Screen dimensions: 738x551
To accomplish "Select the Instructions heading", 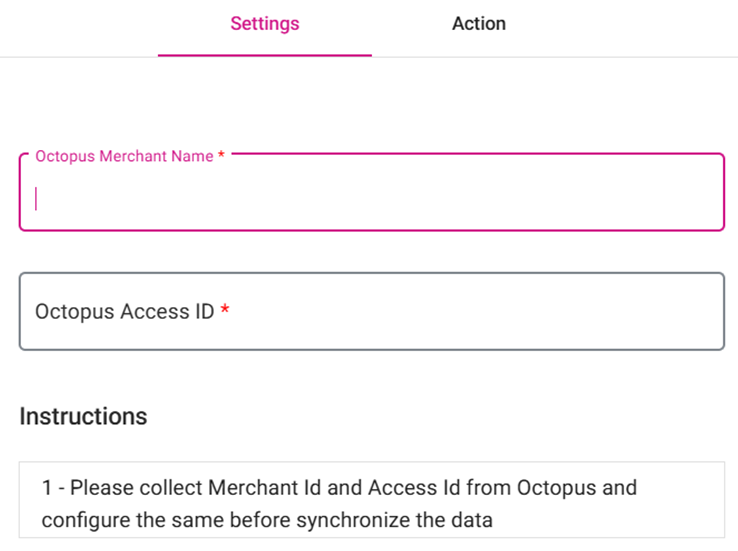I will 83,417.
